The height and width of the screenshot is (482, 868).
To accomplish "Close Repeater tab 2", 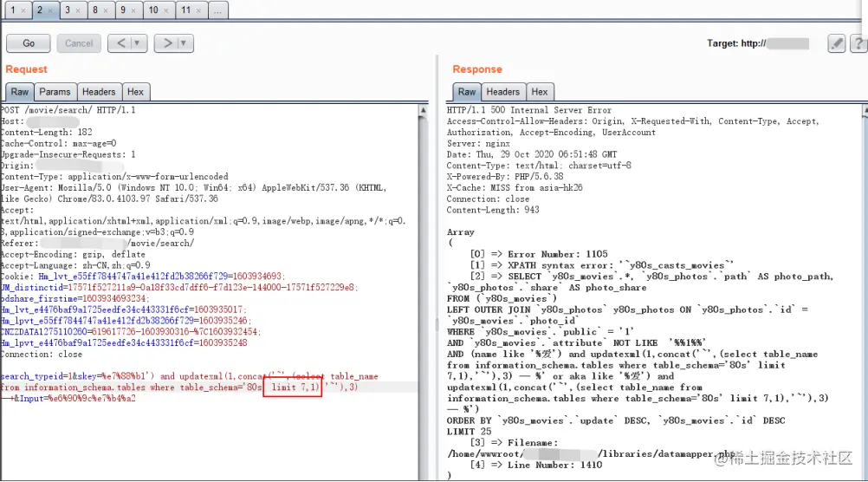I will coord(50,10).
